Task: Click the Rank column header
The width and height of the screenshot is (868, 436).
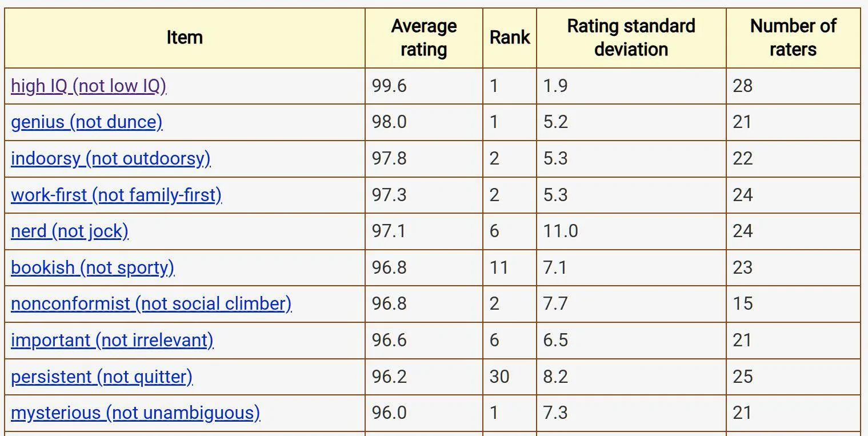Action: 510,38
